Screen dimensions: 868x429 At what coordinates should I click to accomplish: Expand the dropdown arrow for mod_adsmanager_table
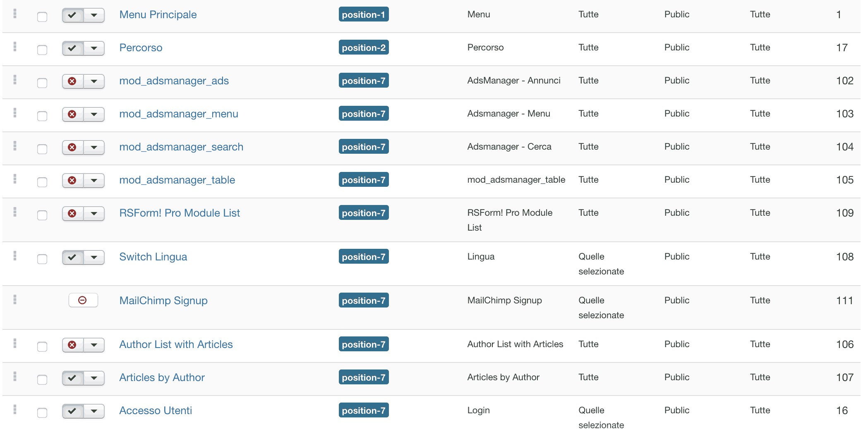(x=94, y=181)
